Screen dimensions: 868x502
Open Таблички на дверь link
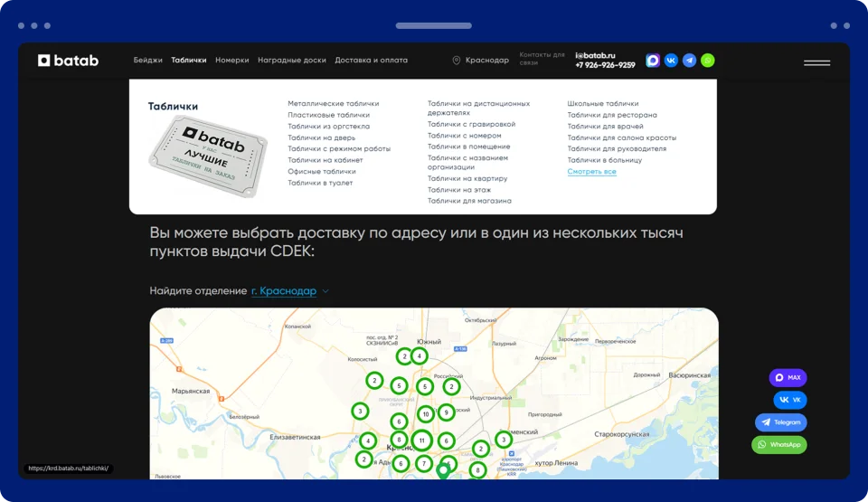(x=321, y=137)
